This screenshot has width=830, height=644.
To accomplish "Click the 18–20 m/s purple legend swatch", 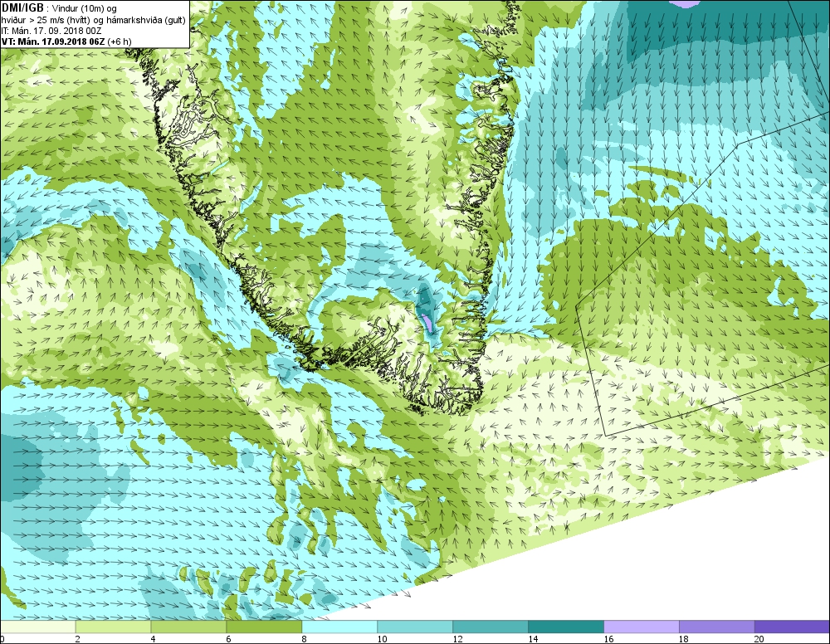I will tap(717, 627).
